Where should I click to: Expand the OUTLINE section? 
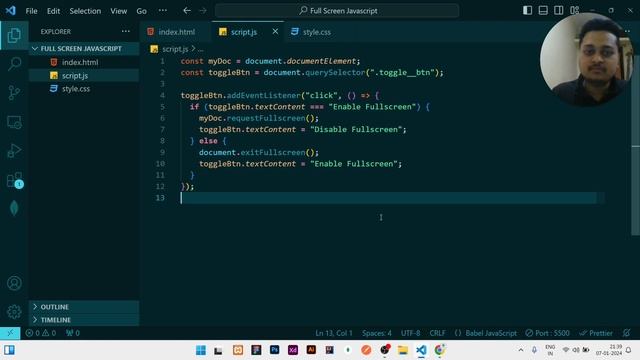point(84,307)
